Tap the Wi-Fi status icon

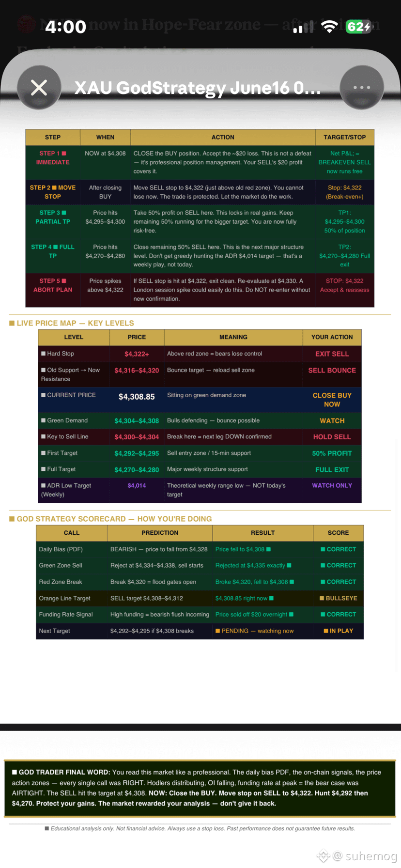[x=329, y=27]
